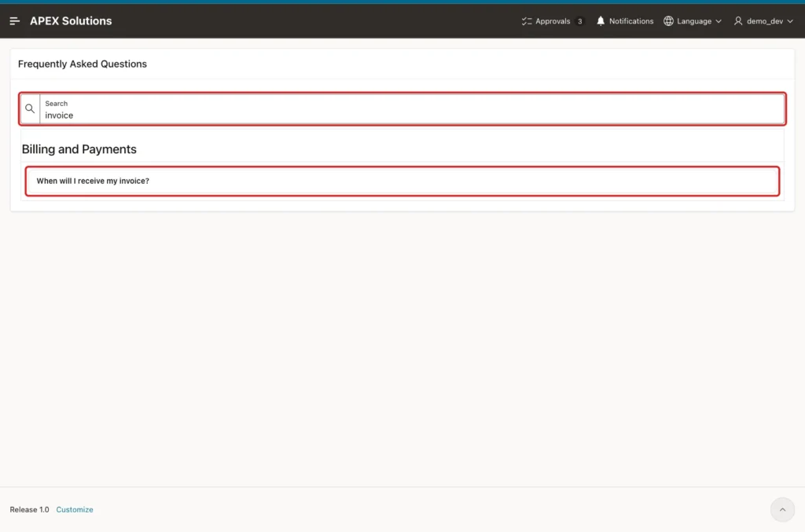
Task: Go back to top with arrow button
Action: [x=782, y=509]
